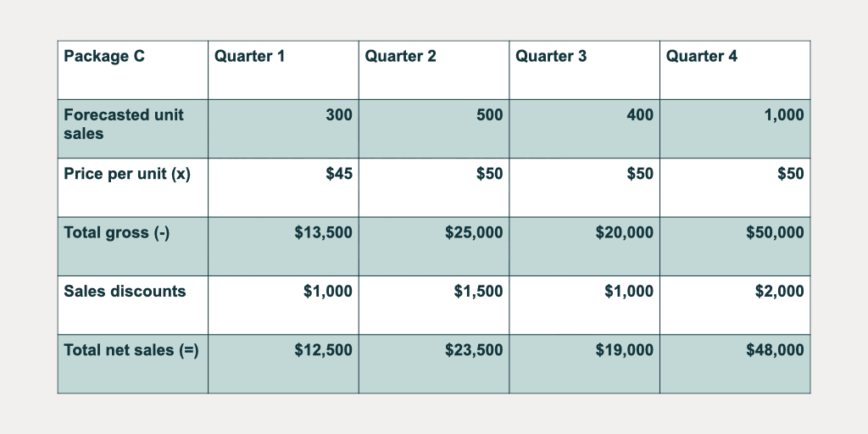The image size is (868, 434).
Task: Click the $25,000 total gross cell
Action: click(x=474, y=232)
